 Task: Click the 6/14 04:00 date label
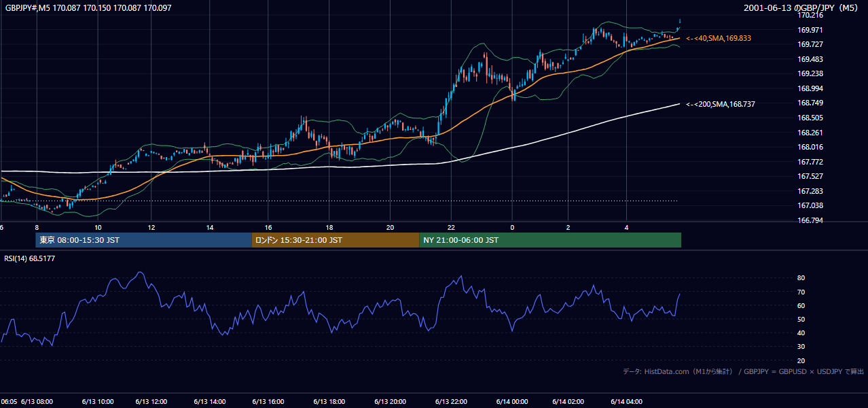[627, 401]
